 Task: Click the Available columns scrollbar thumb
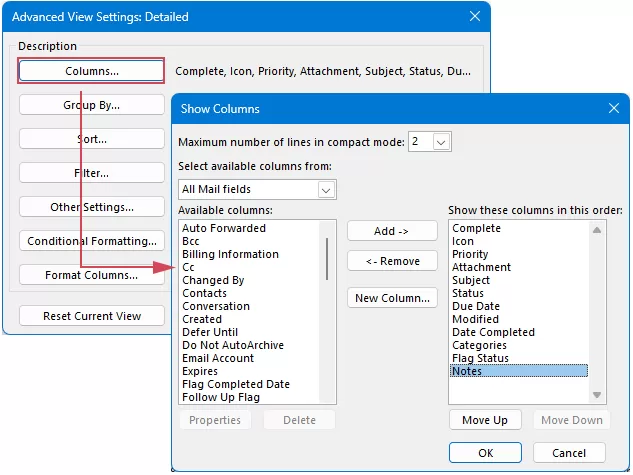pyautogui.click(x=327, y=259)
